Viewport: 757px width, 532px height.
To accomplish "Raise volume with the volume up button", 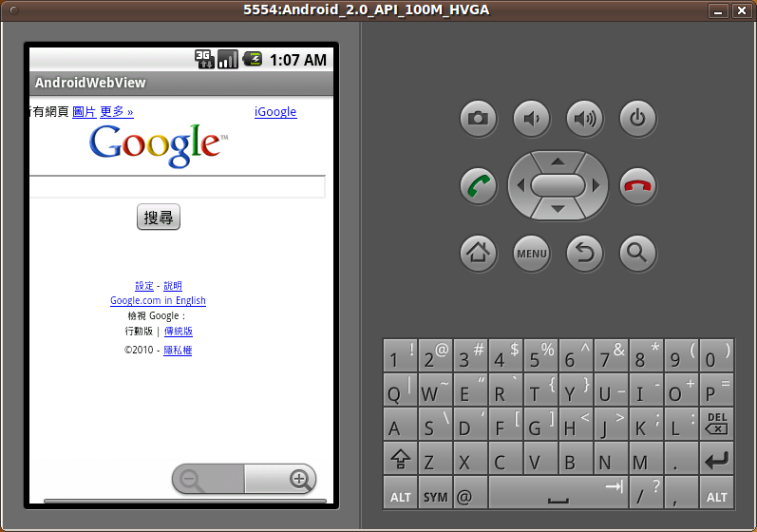I will pos(584,119).
